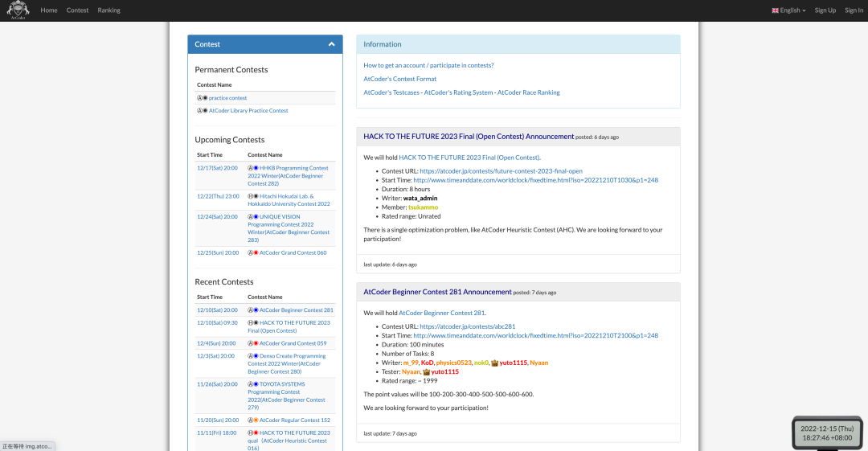
Task: Open the Sign Up page
Action: [825, 10]
